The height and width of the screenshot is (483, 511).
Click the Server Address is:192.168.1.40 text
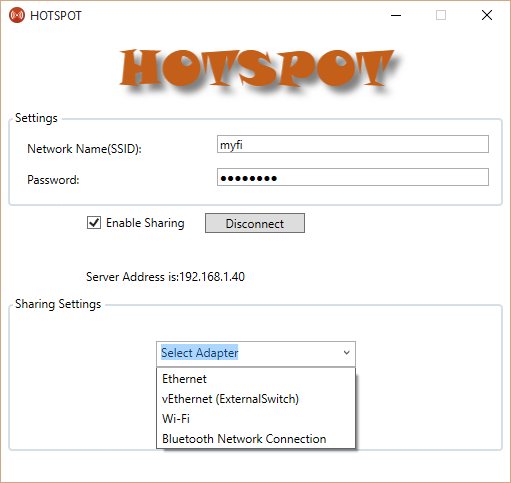click(165, 277)
